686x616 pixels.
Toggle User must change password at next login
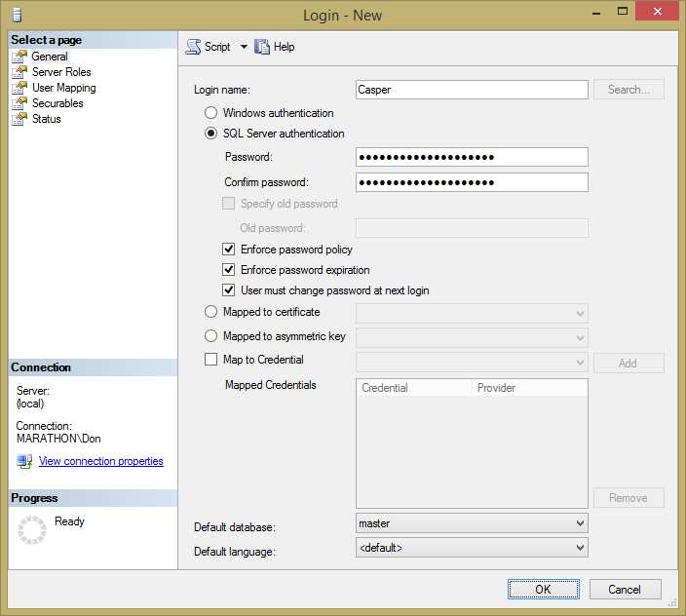(228, 290)
